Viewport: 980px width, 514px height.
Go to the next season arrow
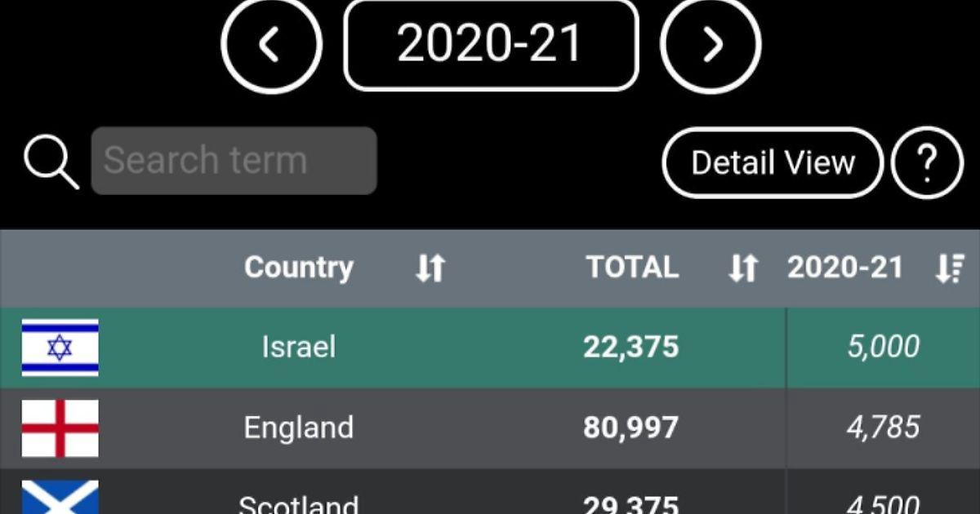tap(710, 46)
